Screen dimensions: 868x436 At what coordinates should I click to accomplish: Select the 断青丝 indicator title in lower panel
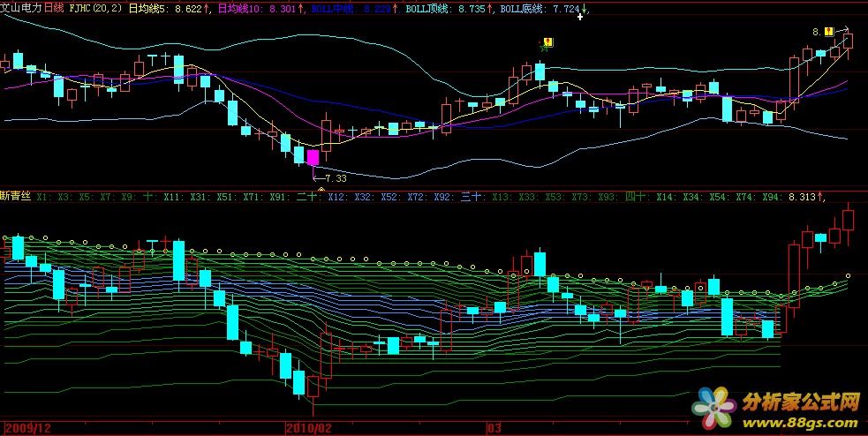tap(16, 197)
